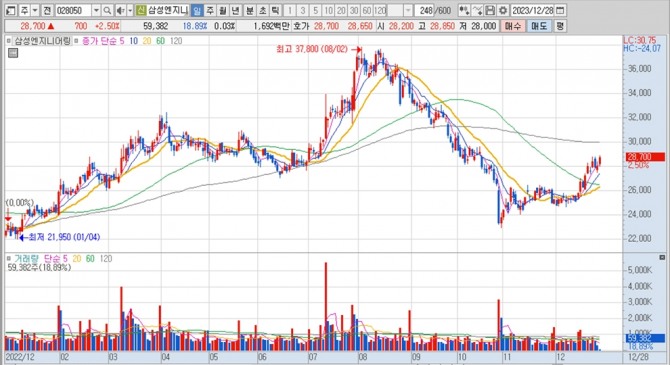Click the floppy disk save icon
670x365 pixels.
click(491, 10)
